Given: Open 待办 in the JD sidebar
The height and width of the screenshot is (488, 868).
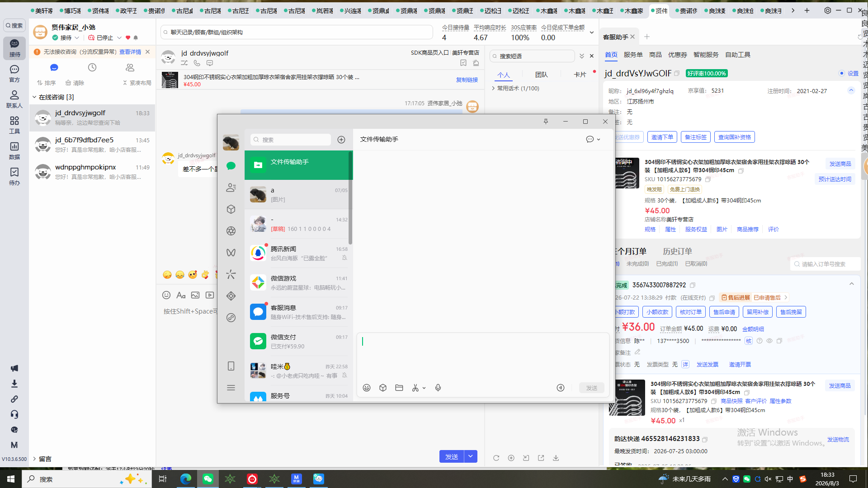Looking at the screenshot, I should tap(14, 176).
